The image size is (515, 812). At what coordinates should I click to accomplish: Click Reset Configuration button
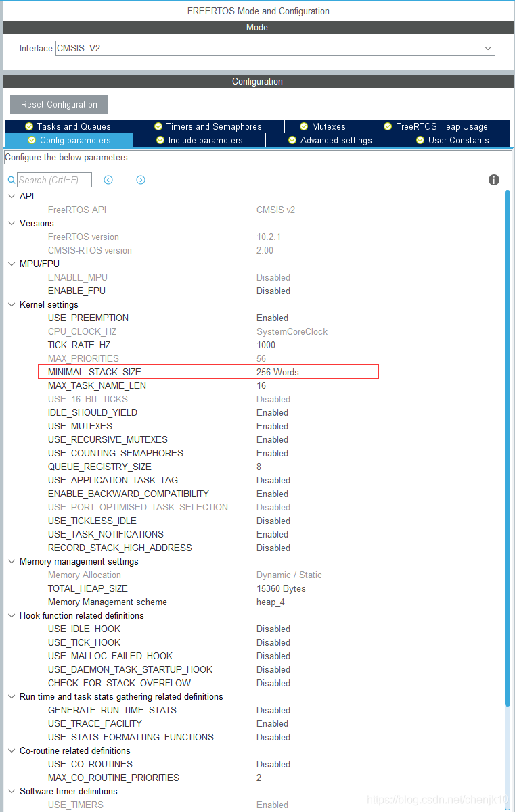(x=59, y=104)
